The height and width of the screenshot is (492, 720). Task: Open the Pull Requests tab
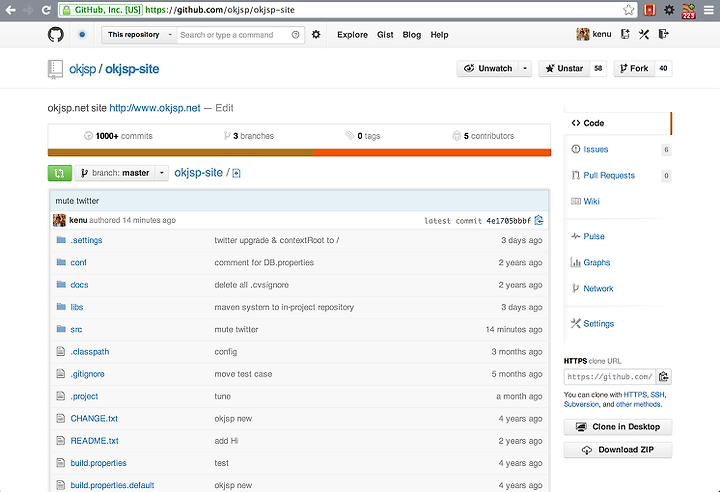coord(609,175)
